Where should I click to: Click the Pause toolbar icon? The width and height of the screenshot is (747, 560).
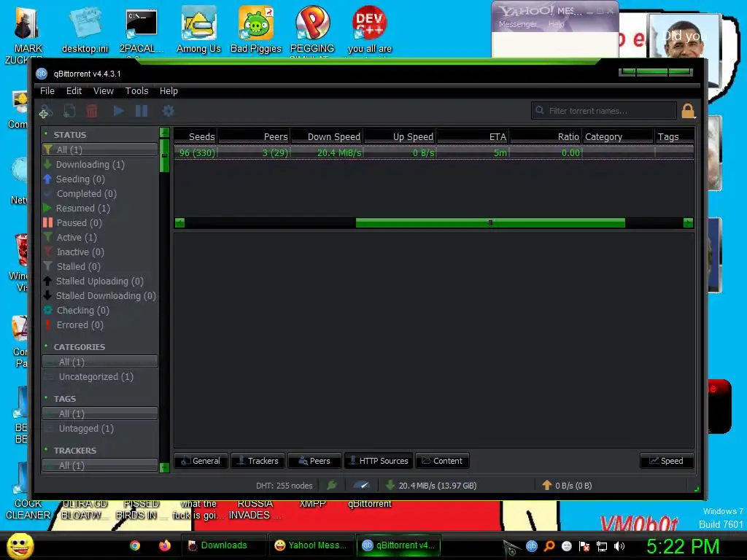(142, 111)
